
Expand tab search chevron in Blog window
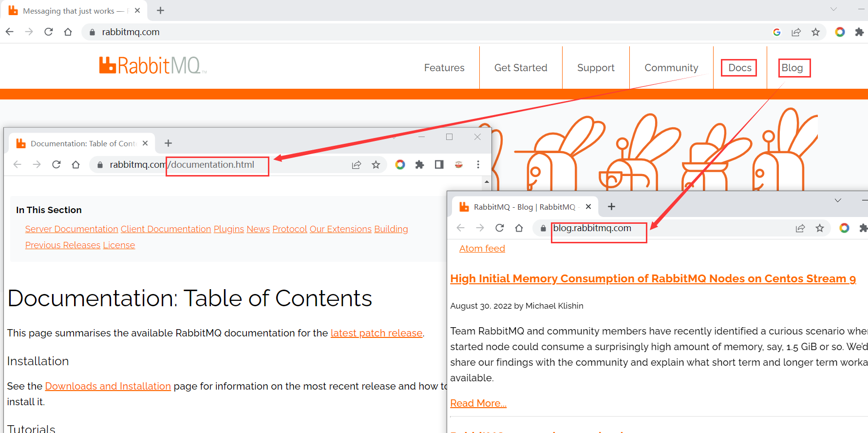pyautogui.click(x=838, y=200)
